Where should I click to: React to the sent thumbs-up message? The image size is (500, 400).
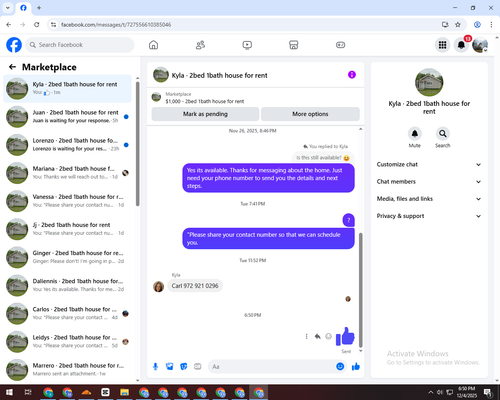[328, 336]
